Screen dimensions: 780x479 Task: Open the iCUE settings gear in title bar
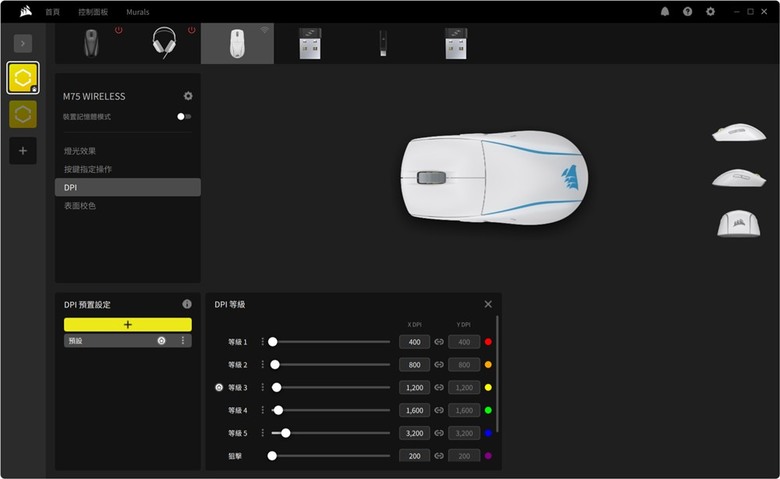pyautogui.click(x=710, y=11)
